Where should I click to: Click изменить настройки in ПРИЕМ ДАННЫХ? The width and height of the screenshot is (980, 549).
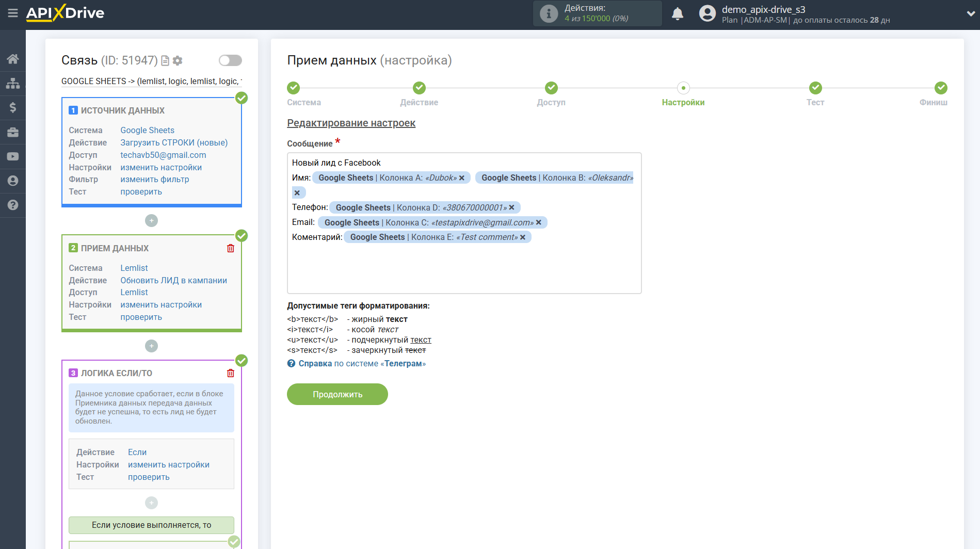click(x=161, y=305)
